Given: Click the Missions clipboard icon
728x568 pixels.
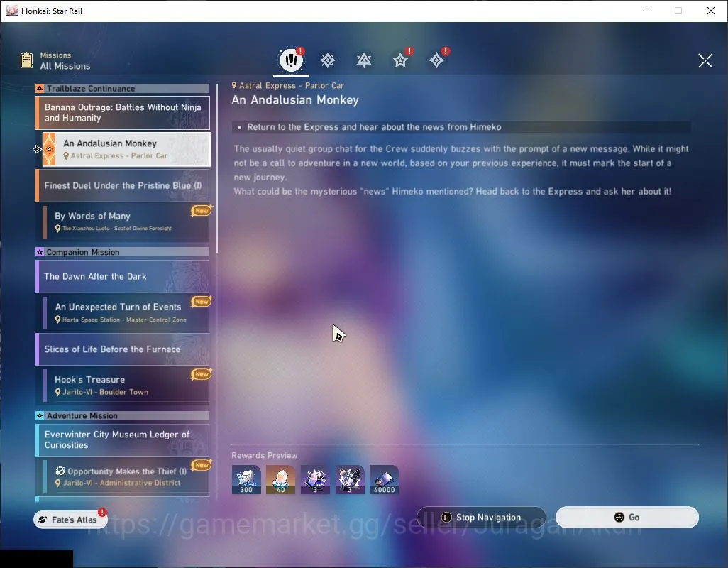Looking at the screenshot, I should [x=26, y=60].
